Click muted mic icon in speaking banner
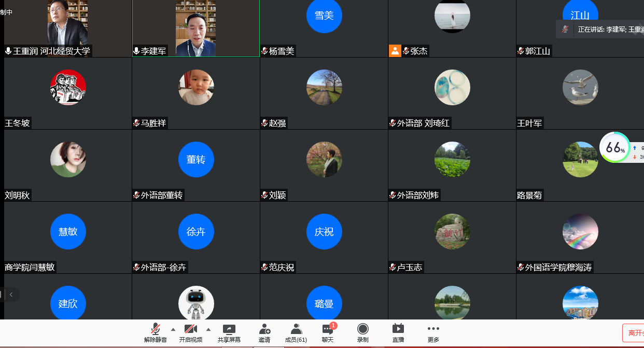 (566, 30)
